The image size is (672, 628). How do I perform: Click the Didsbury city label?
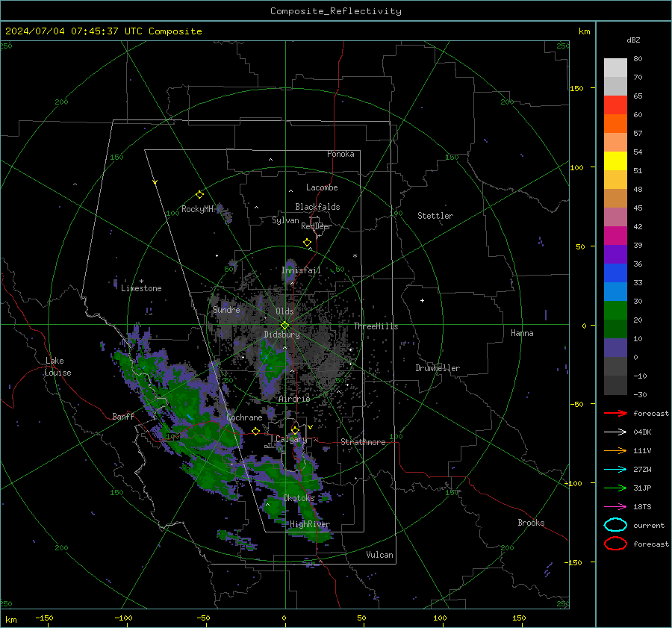pyautogui.click(x=281, y=335)
